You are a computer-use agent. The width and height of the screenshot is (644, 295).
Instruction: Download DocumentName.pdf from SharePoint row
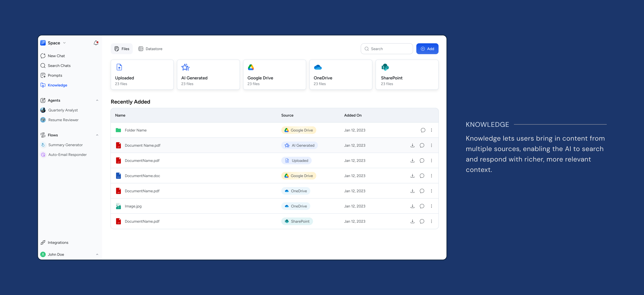(x=412, y=221)
